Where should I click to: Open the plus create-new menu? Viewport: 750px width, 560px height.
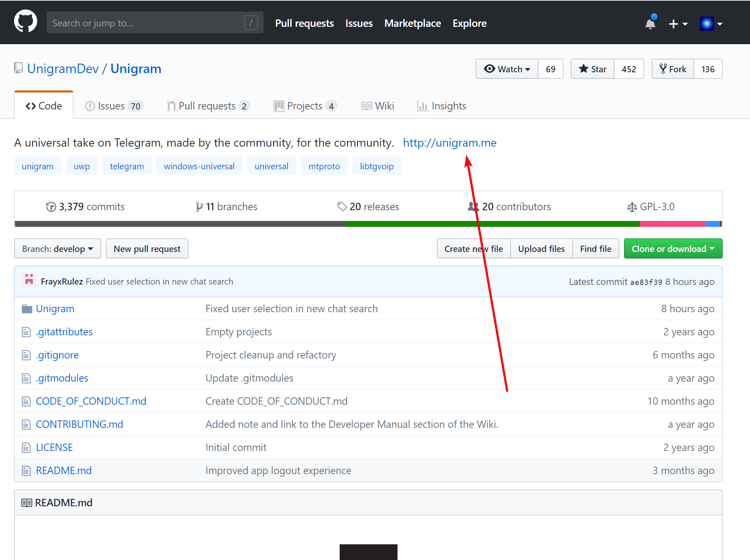point(678,24)
